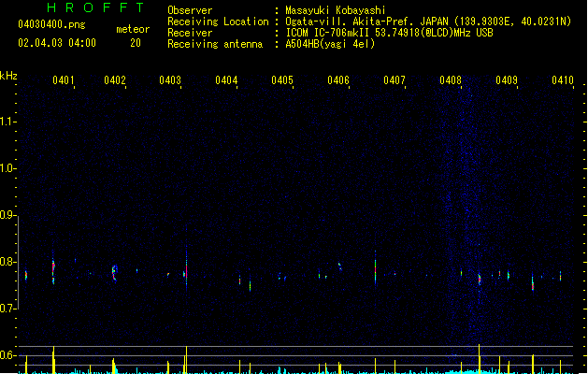The image size is (588, 374).
Task: Click the ICOM IC-706mkII receiver details
Action: tap(389, 33)
